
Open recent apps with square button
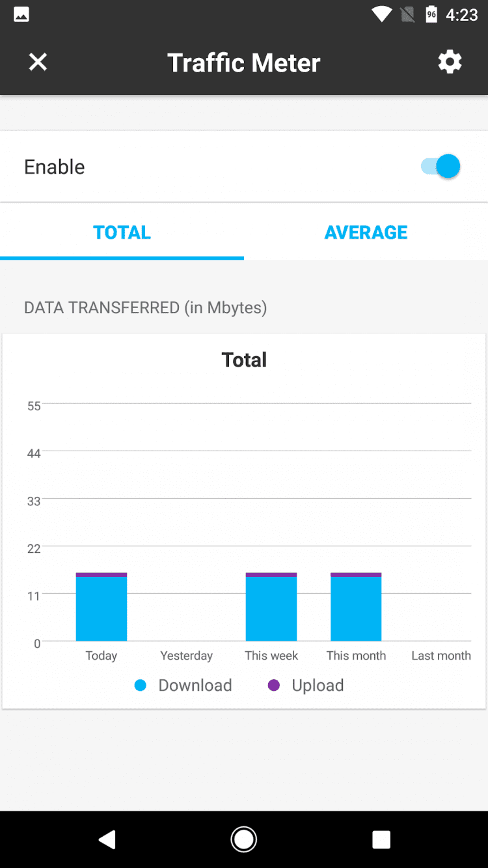tap(381, 840)
